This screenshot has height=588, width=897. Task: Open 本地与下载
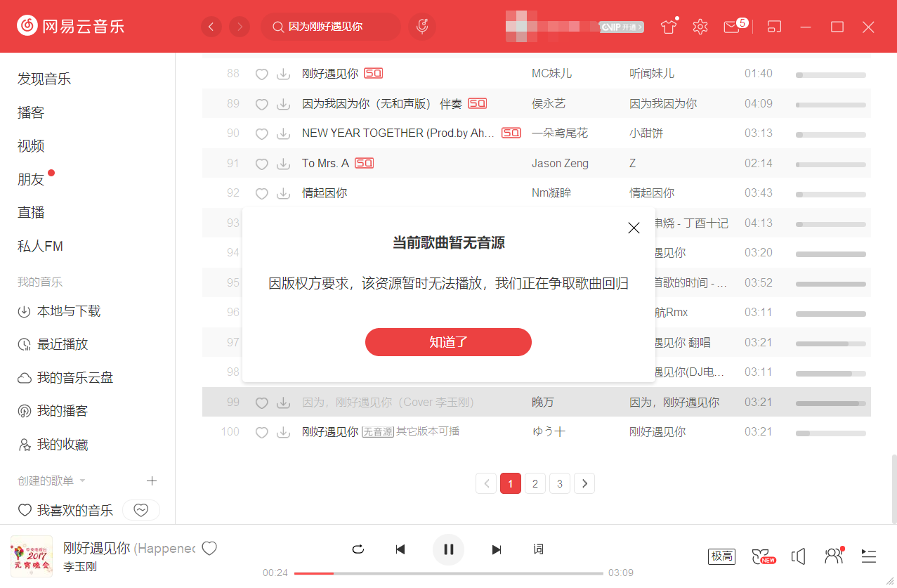59,311
